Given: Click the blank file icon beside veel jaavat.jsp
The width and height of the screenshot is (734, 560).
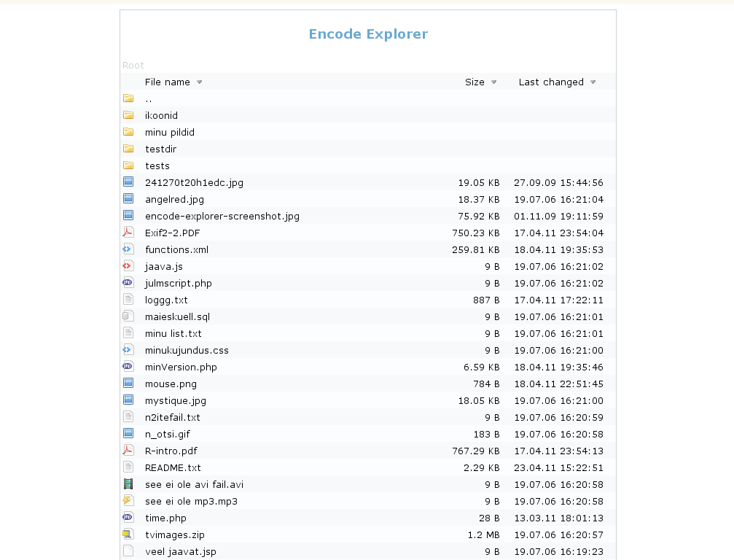Looking at the screenshot, I should (128, 551).
